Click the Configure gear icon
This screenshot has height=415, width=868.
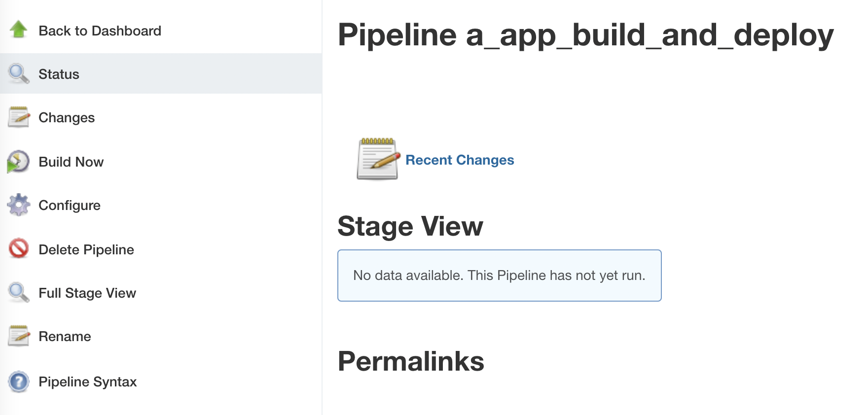click(19, 205)
